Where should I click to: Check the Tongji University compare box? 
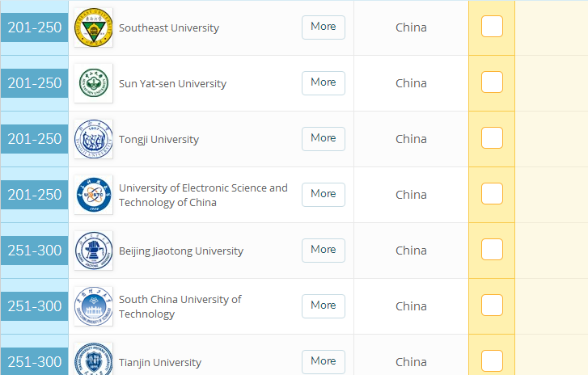492,138
